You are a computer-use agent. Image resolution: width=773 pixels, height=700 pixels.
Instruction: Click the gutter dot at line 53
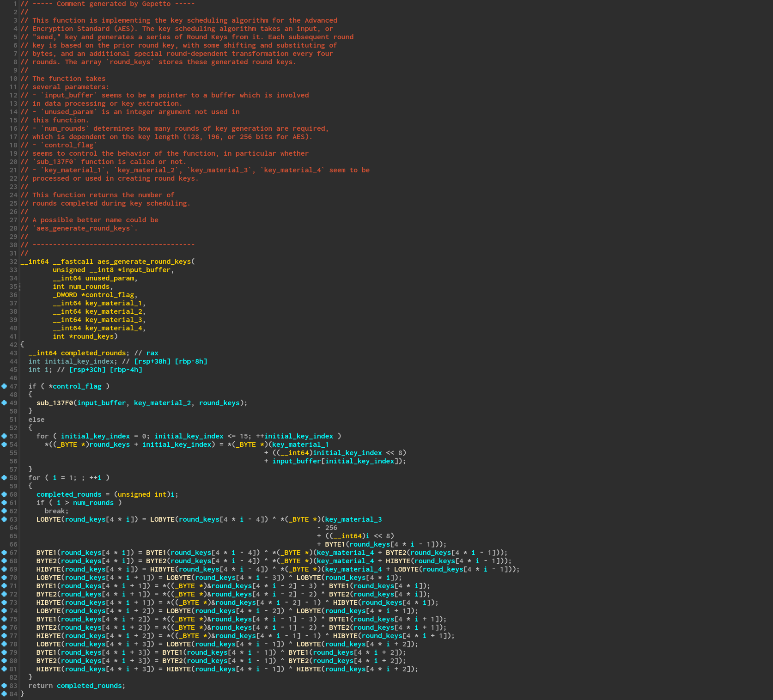click(x=4, y=436)
